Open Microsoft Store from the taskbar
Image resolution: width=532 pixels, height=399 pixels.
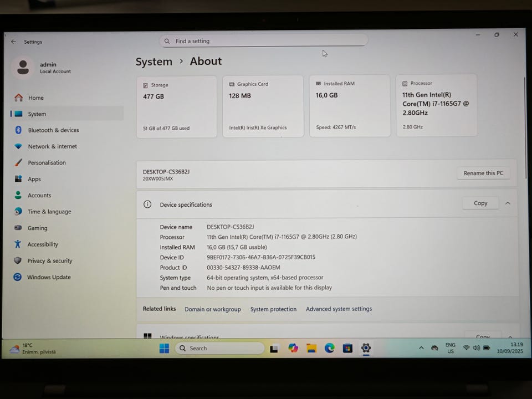click(x=347, y=348)
